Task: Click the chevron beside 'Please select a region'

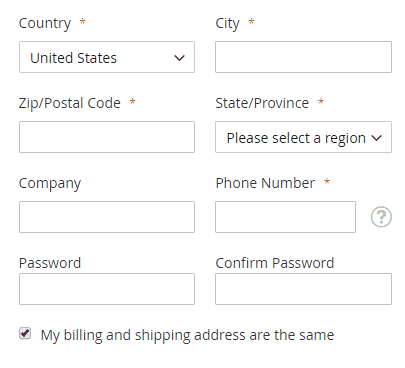Action: coord(376,138)
